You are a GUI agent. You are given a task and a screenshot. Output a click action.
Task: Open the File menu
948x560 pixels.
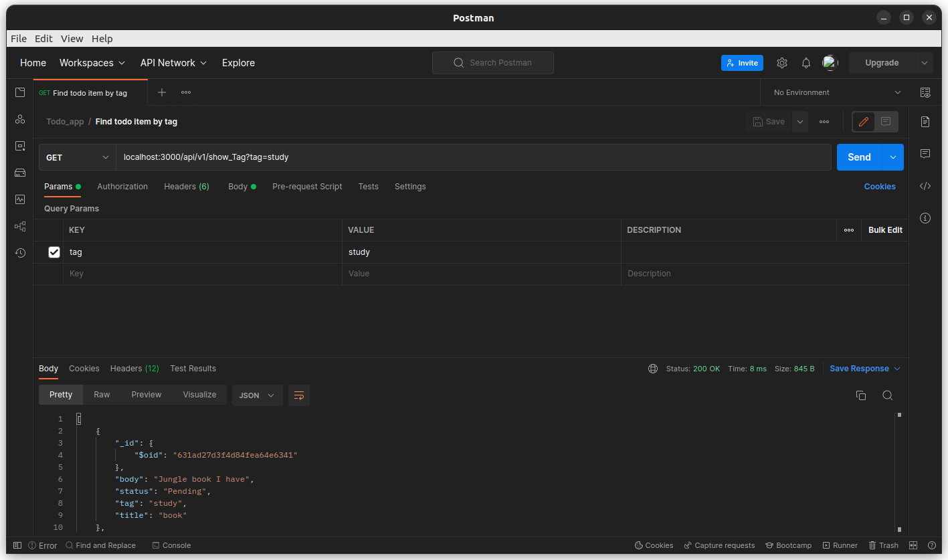point(19,39)
